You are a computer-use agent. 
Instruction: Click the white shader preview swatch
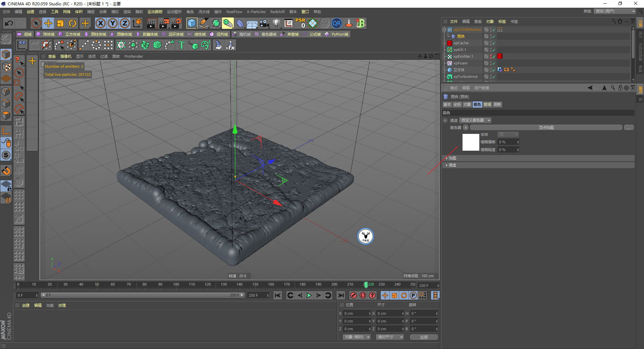coord(471,142)
